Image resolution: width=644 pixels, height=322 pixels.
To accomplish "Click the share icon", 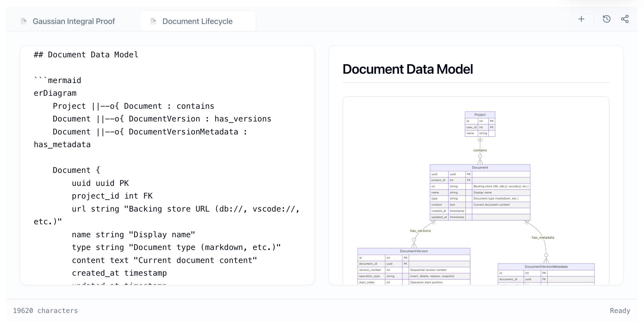I will click(x=625, y=19).
